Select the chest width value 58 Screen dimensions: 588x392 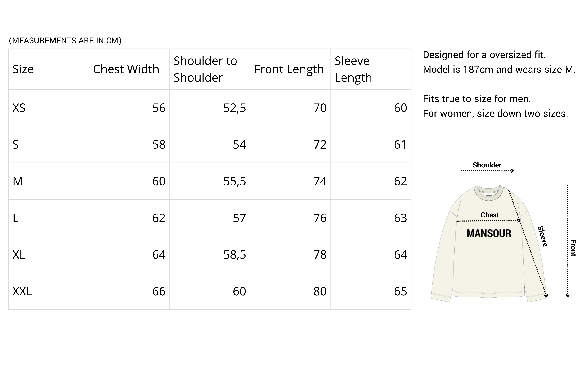(x=159, y=145)
